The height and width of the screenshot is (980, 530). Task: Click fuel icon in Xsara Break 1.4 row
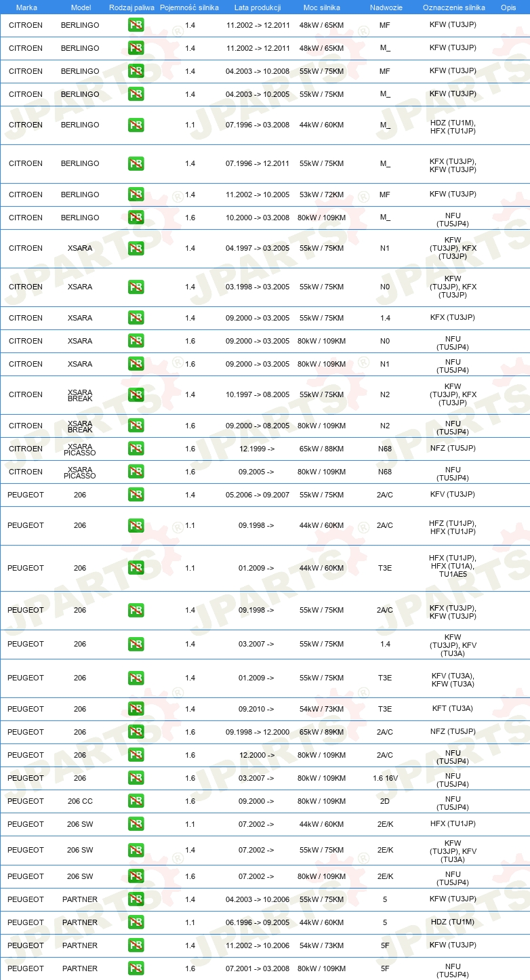pyautogui.click(x=136, y=394)
